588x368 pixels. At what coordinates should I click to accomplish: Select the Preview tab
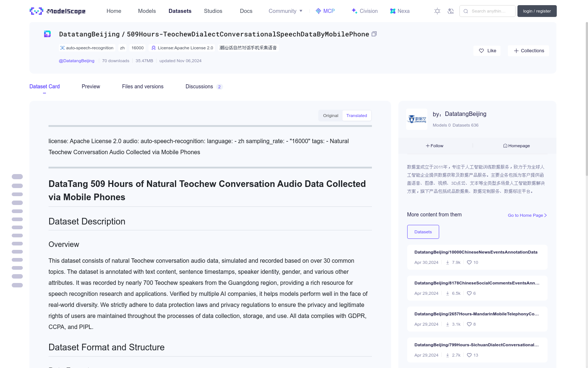click(91, 86)
